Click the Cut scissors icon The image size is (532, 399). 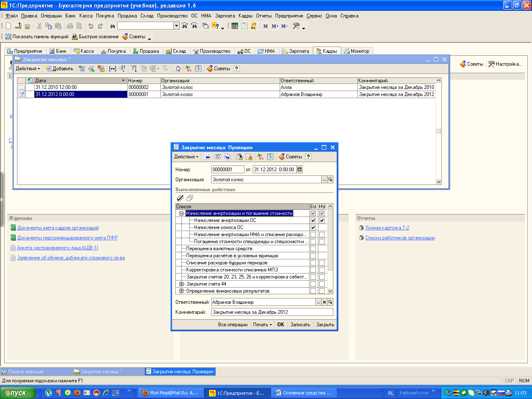pos(39,26)
